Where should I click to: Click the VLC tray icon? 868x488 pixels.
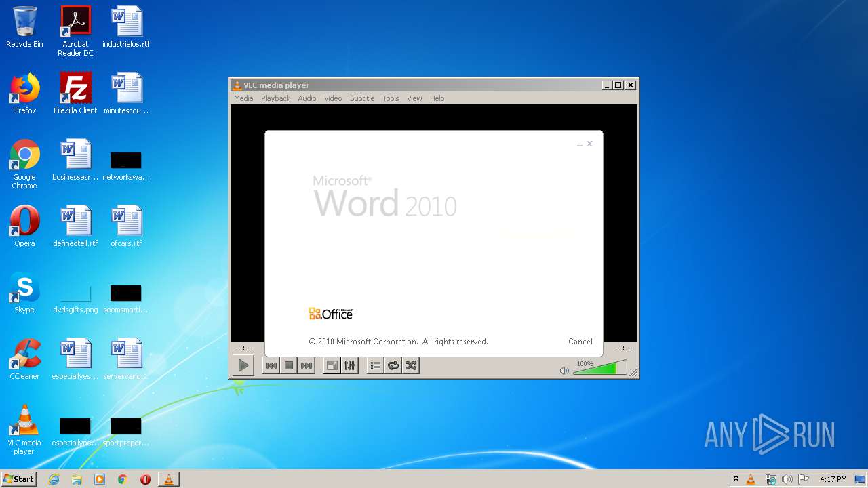(751, 479)
